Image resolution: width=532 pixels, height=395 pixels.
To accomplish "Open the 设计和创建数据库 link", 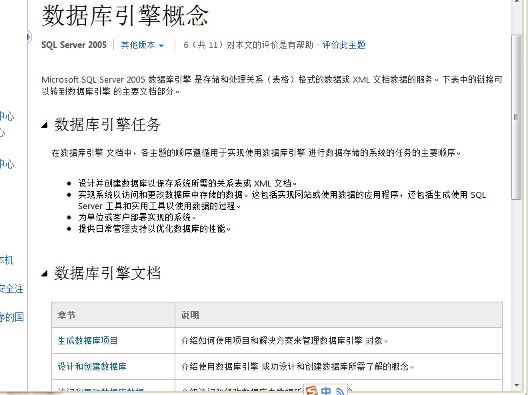I will [92, 366].
